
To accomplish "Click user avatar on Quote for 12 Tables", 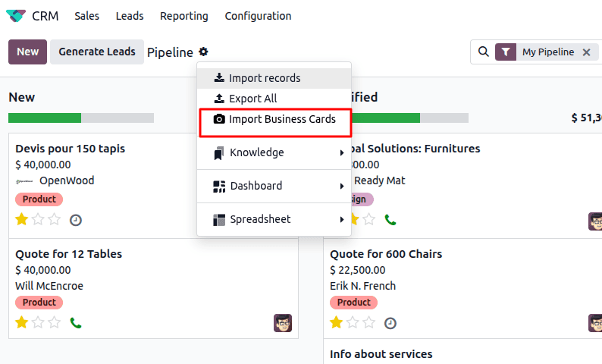I will [283, 323].
